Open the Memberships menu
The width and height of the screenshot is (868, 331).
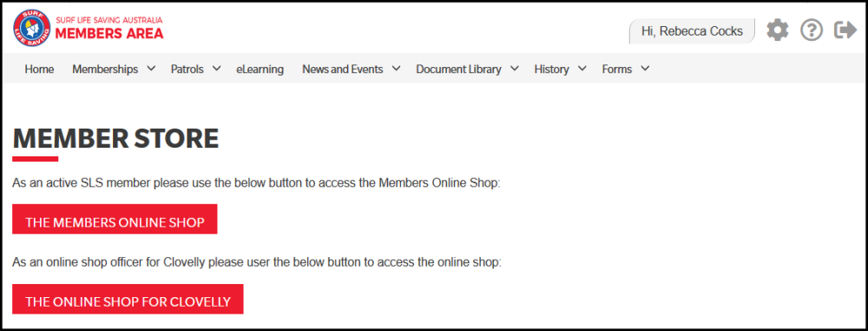tap(105, 70)
